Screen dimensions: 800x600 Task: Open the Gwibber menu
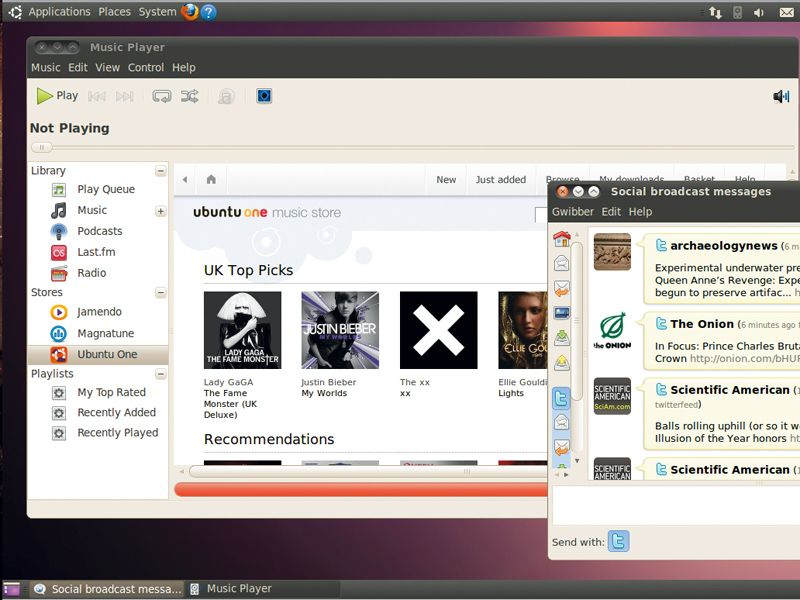572,212
